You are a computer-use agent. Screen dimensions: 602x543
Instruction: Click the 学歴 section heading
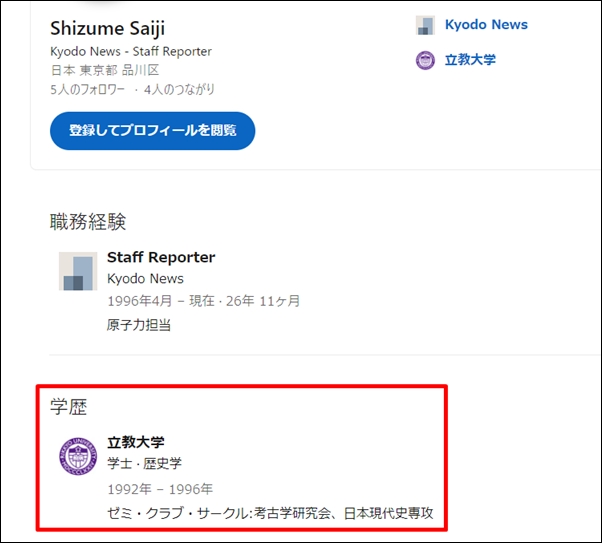69,407
